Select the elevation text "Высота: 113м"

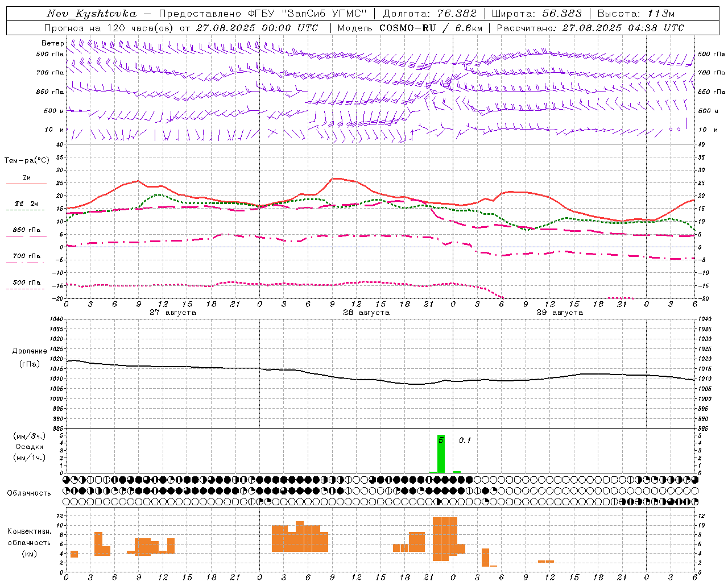(636, 14)
